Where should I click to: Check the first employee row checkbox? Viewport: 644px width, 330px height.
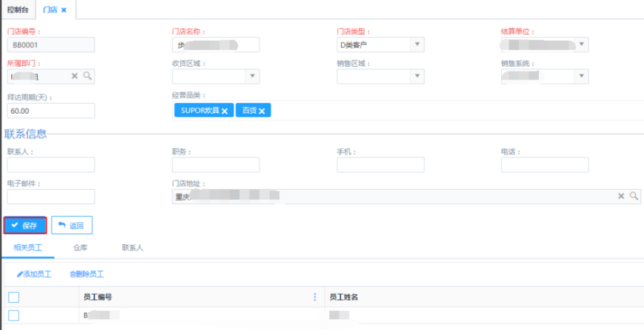point(14,315)
